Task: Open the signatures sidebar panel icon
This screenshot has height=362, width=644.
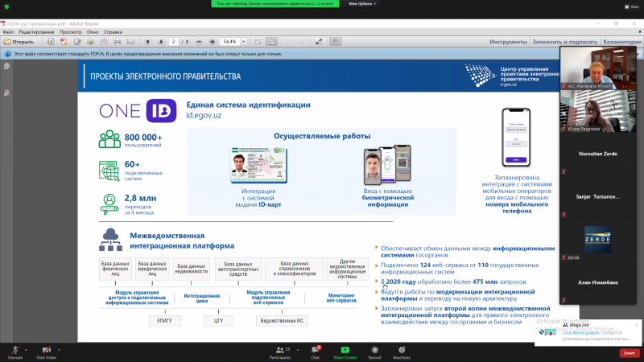Action: 6,93
